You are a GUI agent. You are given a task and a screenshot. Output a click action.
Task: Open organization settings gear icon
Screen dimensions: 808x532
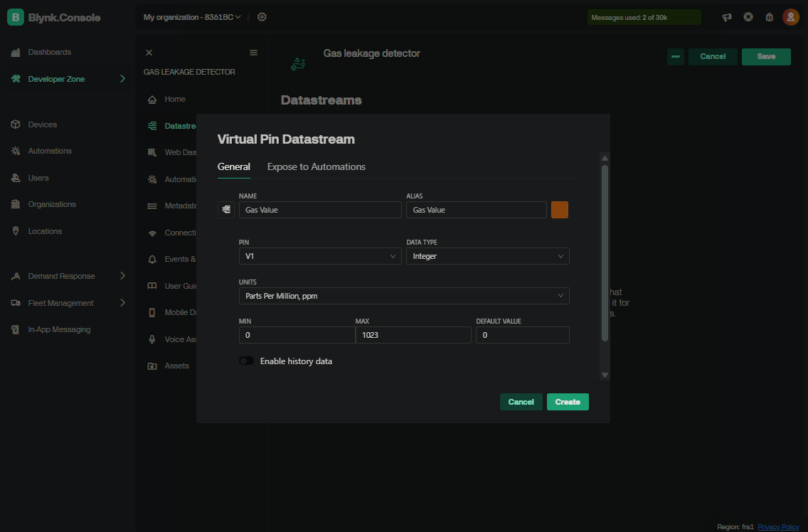click(x=262, y=17)
